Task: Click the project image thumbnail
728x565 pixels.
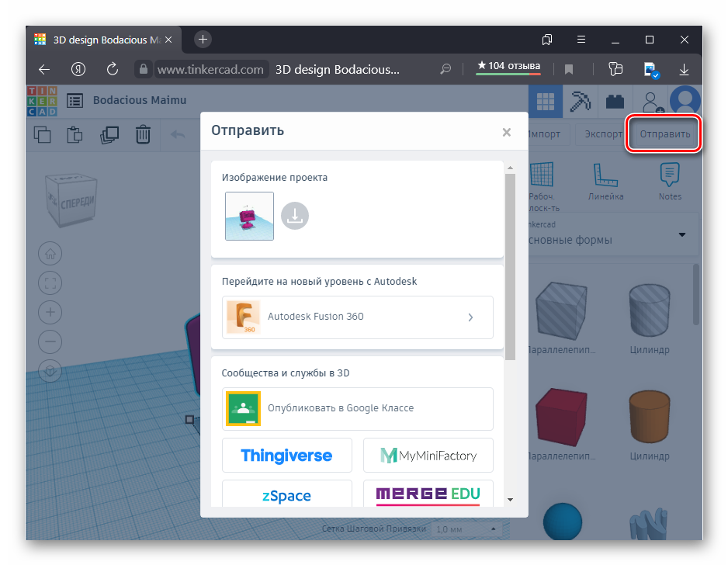Action: click(249, 216)
